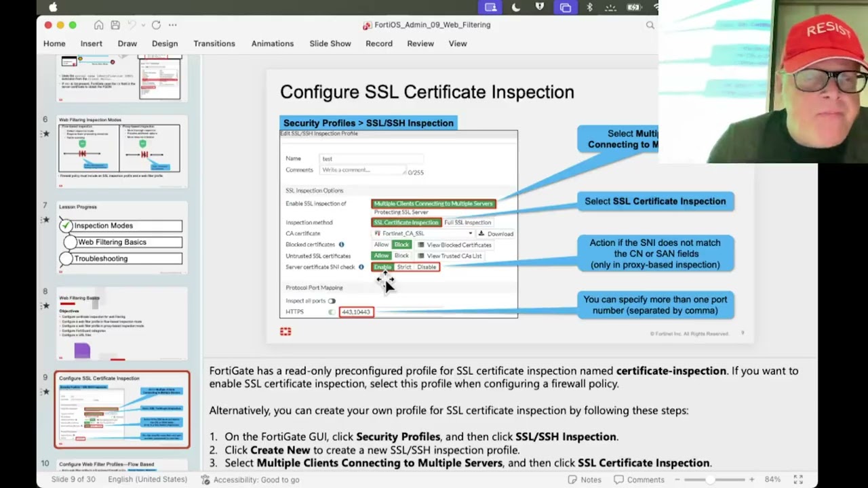Image resolution: width=868 pixels, height=488 pixels.
Task: Toggle the Do Not Disturb moon icon
Action: [516, 7]
